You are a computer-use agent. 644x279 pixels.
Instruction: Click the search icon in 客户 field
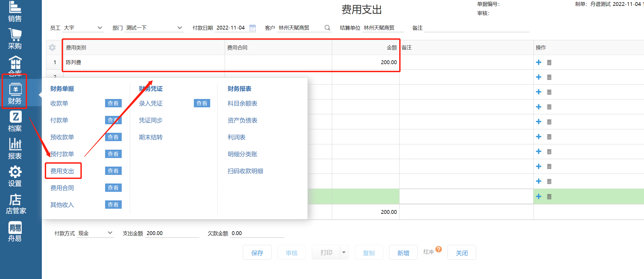(x=327, y=28)
